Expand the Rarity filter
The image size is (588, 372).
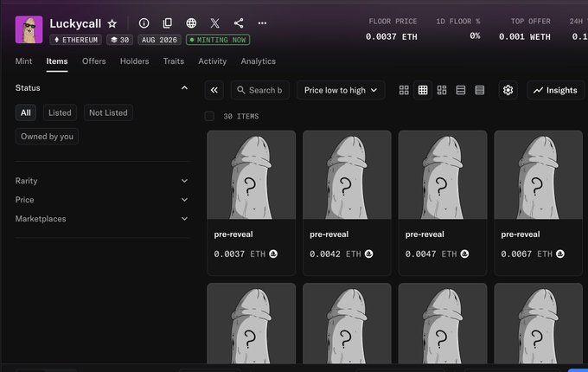click(102, 181)
